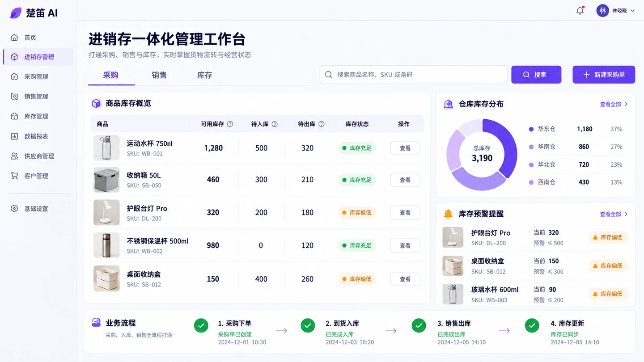Click the help icon beside 待出库
The image size is (644, 362).
(321, 124)
